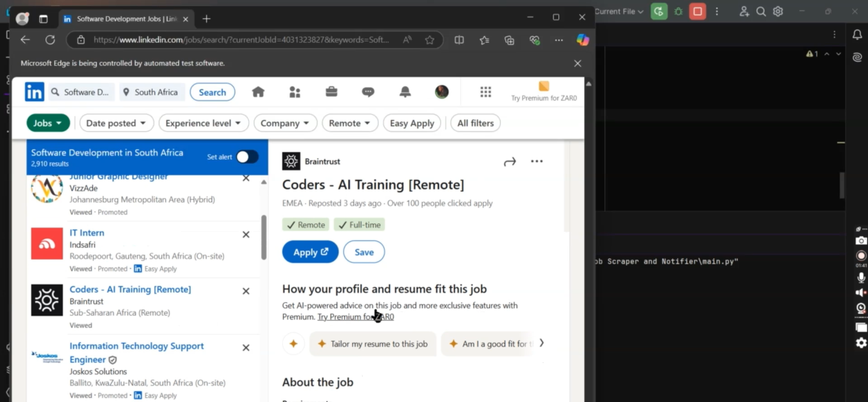Viewport: 868px width, 402px height.
Task: Click the Debug bug icon in IDE
Action: [678, 11]
